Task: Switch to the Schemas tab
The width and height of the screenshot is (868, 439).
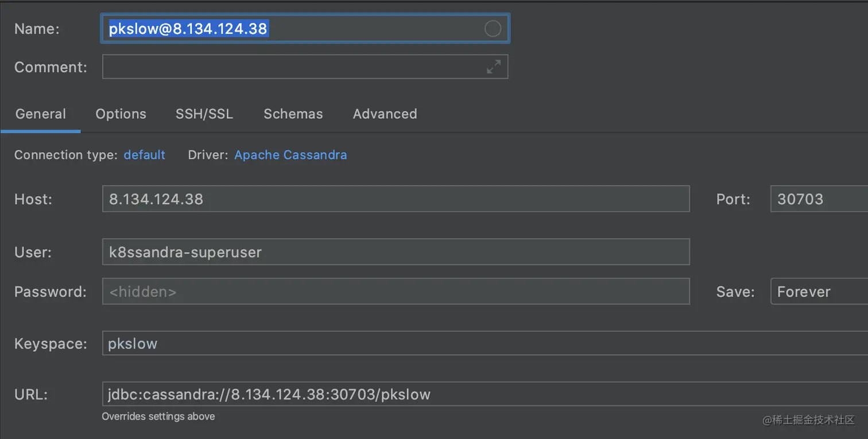Action: (293, 114)
